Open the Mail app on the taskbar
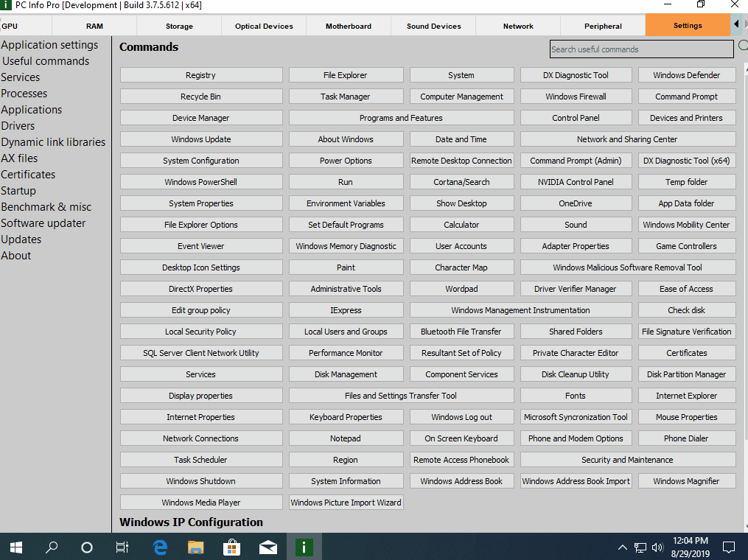Screen dimensions: 748x560 (x=268, y=547)
